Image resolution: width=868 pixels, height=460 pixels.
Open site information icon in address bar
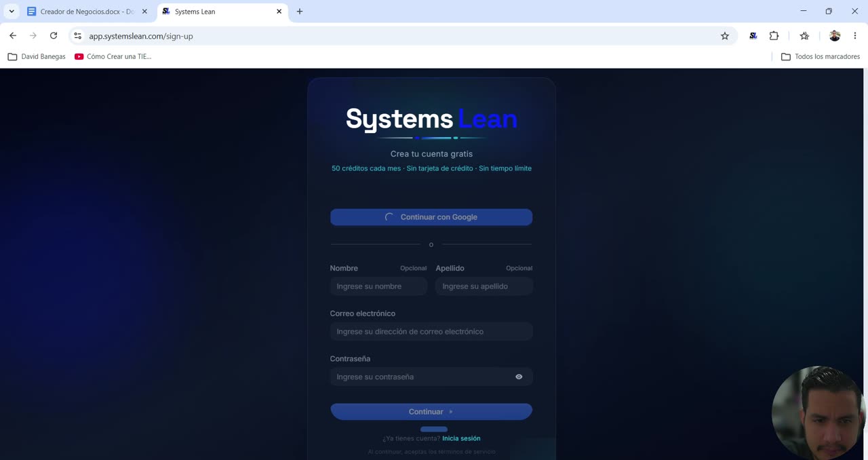[x=77, y=36]
